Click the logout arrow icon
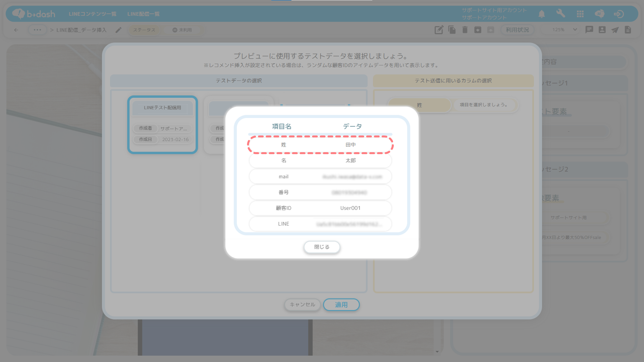644x362 pixels. [619, 14]
